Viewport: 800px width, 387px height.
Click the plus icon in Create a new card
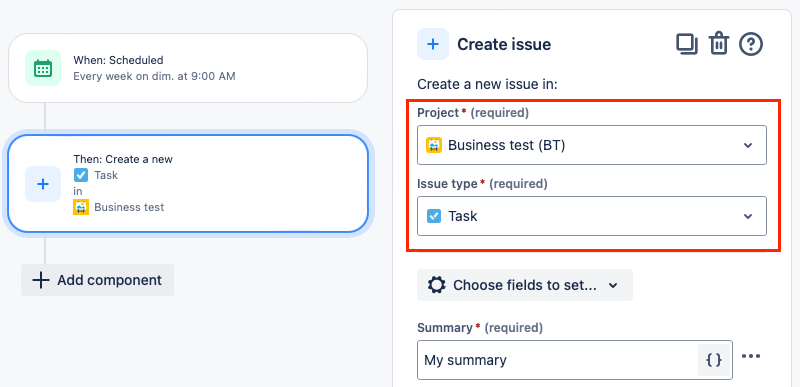click(43, 184)
